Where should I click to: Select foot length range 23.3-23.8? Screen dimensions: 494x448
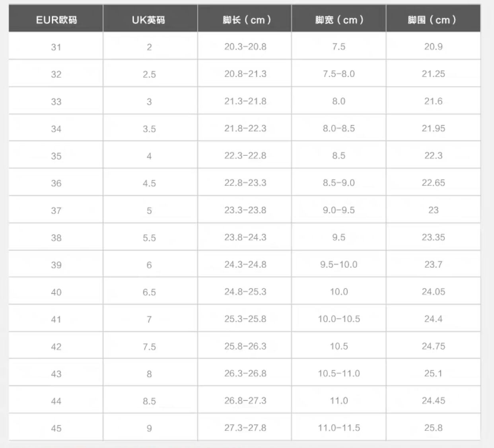245,210
